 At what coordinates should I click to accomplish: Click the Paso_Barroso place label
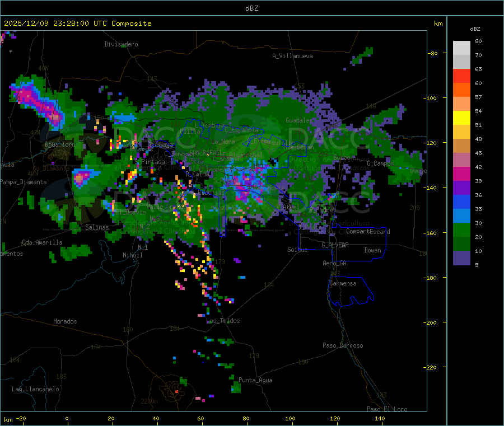click(343, 345)
